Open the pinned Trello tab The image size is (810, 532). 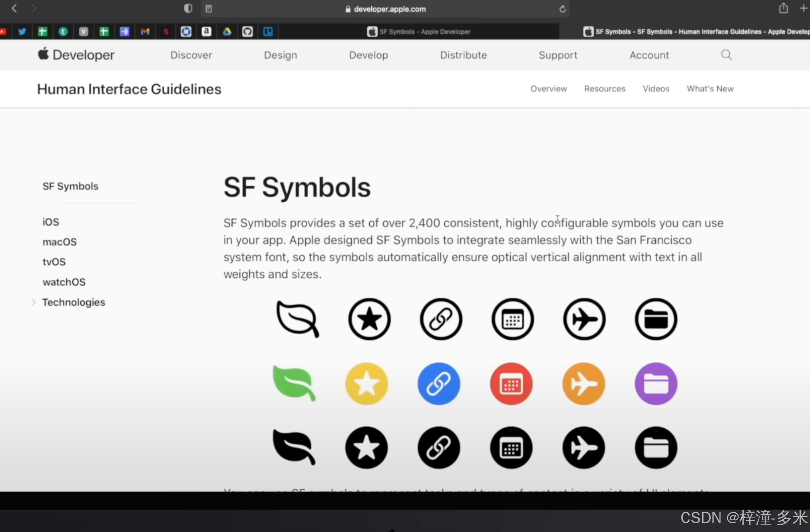coord(268,31)
